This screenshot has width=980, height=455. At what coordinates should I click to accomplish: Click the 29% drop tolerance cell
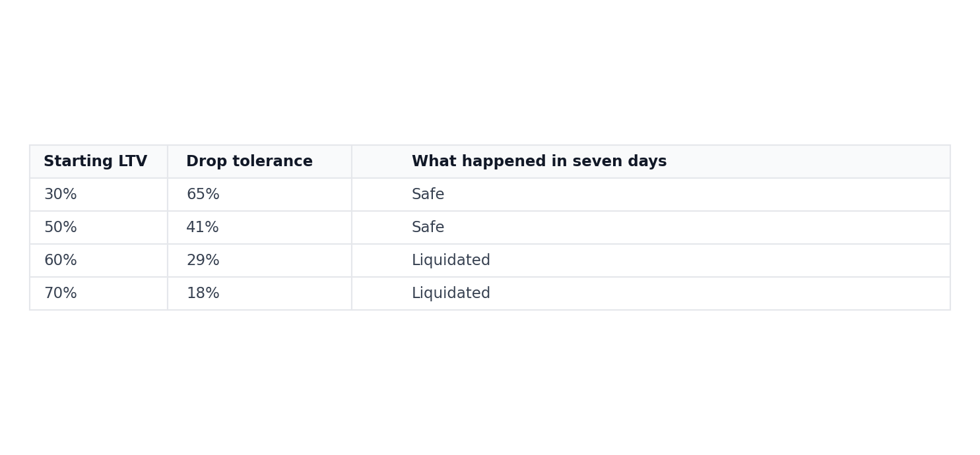point(203,260)
